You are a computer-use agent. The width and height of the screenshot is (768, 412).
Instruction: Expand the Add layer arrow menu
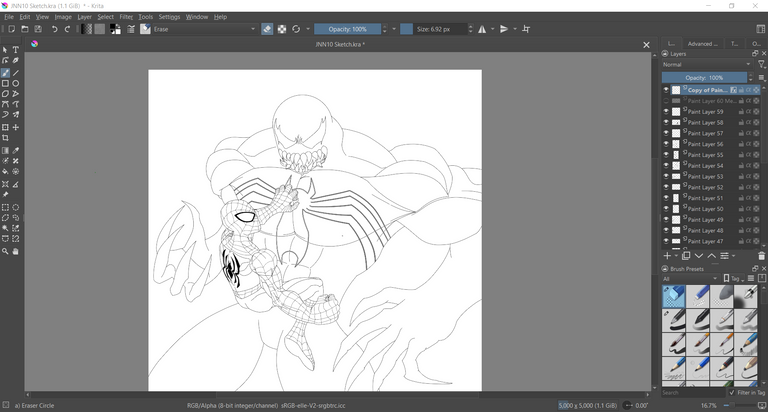(676, 256)
